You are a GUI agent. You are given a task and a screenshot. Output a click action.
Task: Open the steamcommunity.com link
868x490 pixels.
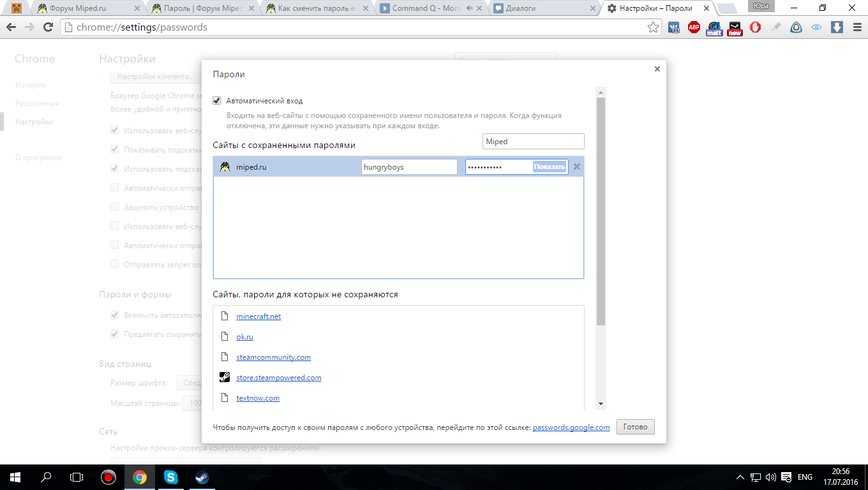274,357
